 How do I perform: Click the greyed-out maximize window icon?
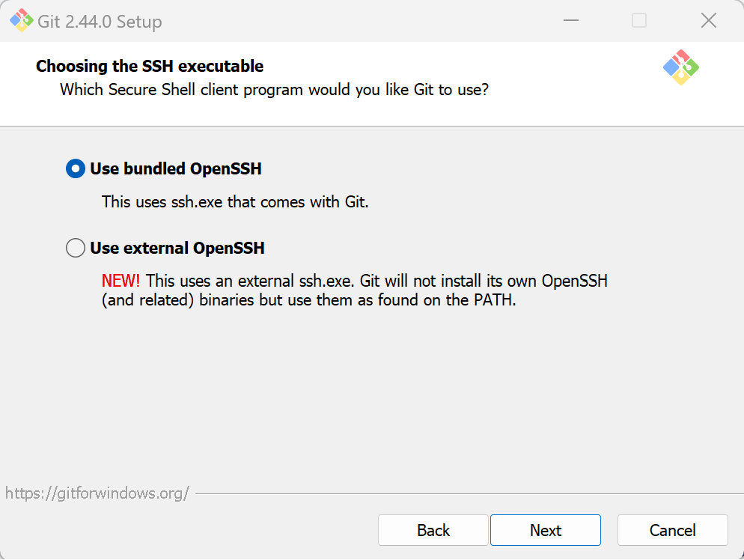point(639,20)
